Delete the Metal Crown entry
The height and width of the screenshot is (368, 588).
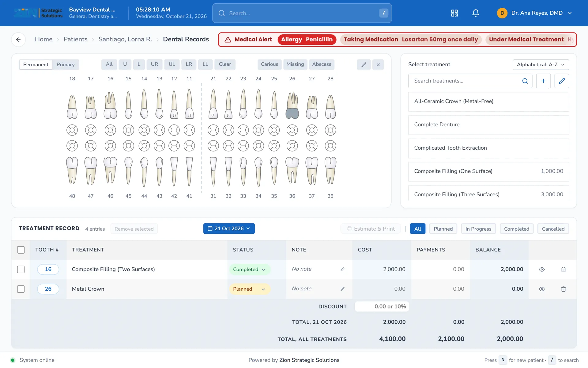pyautogui.click(x=563, y=289)
